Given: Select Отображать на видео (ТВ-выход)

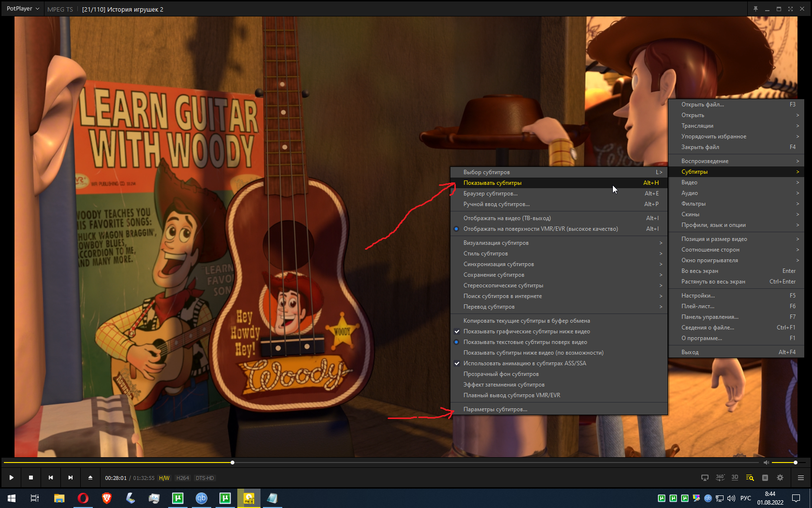Looking at the screenshot, I should click(x=559, y=218).
